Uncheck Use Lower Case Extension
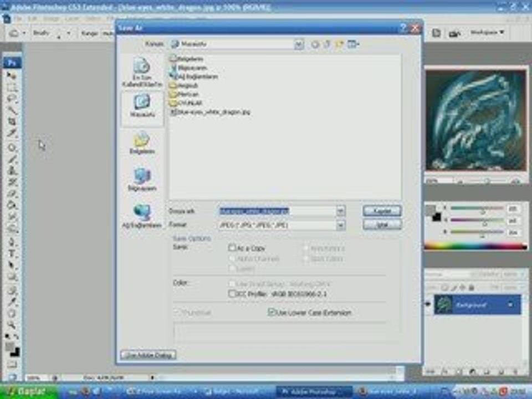 tap(271, 312)
